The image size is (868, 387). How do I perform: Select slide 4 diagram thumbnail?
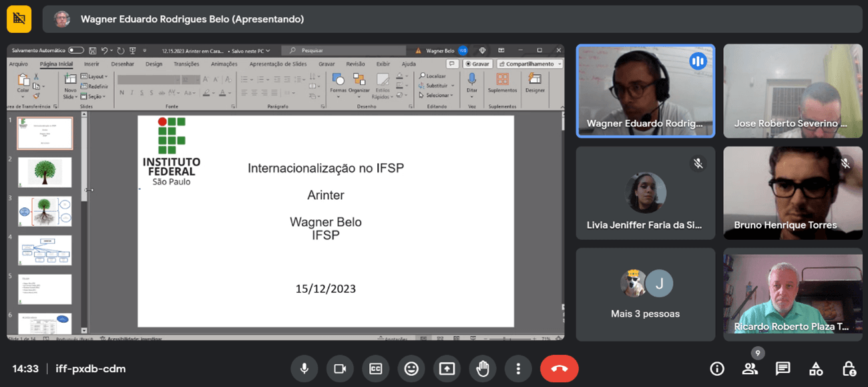45,251
